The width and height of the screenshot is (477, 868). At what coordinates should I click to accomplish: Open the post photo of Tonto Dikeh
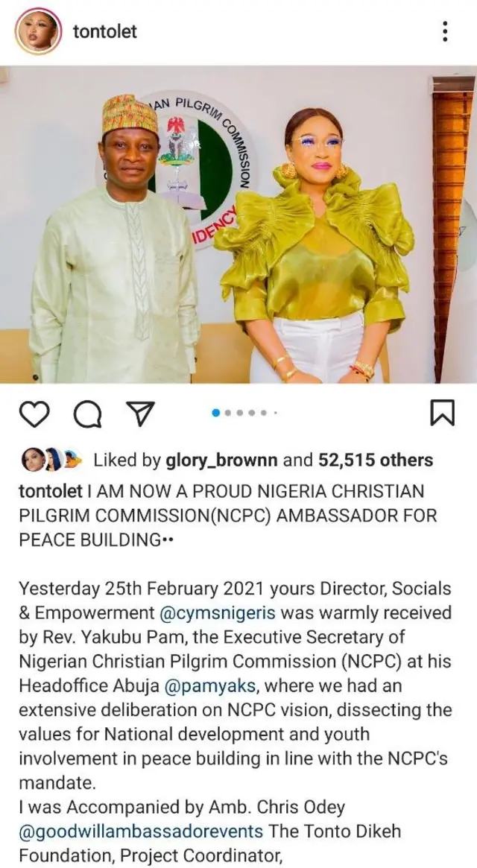238,227
